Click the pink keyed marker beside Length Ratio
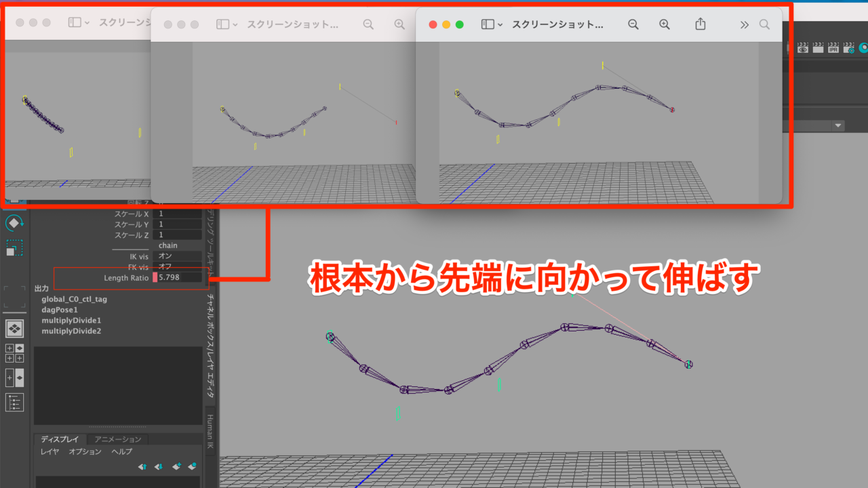This screenshot has width=868, height=488. (x=155, y=277)
